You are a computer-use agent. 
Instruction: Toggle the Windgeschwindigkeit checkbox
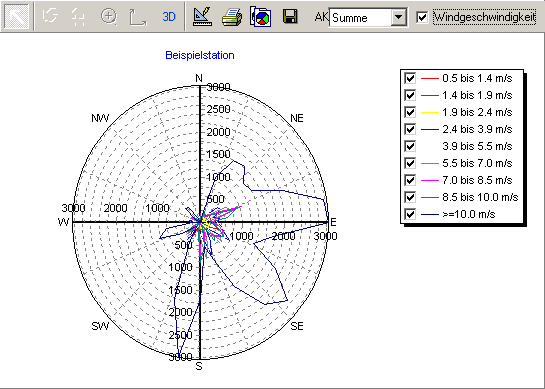coord(422,17)
